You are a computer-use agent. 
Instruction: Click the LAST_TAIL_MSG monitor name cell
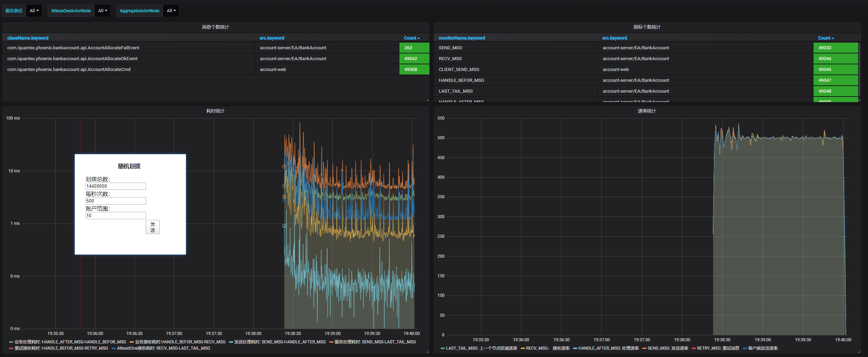(x=515, y=91)
